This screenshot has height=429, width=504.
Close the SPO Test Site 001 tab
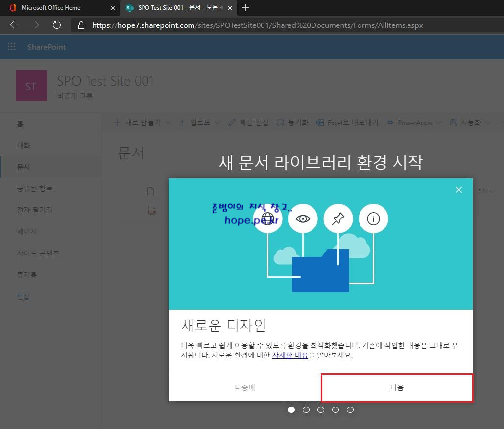pos(230,8)
